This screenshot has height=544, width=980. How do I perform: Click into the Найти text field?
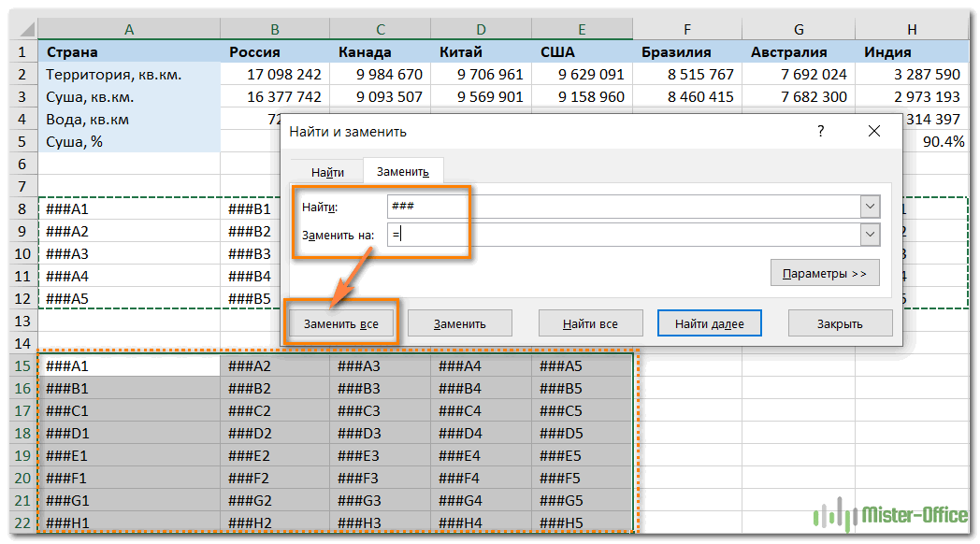[x=622, y=207]
